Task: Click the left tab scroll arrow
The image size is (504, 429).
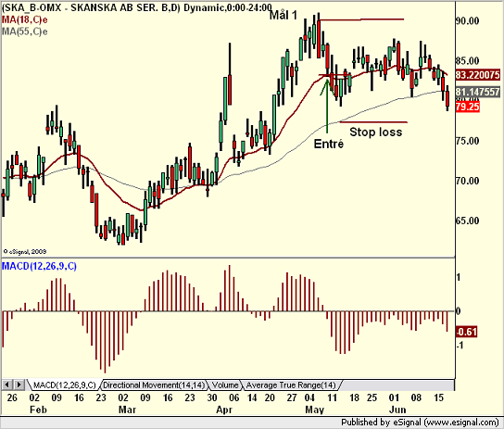Action: click(x=7, y=385)
